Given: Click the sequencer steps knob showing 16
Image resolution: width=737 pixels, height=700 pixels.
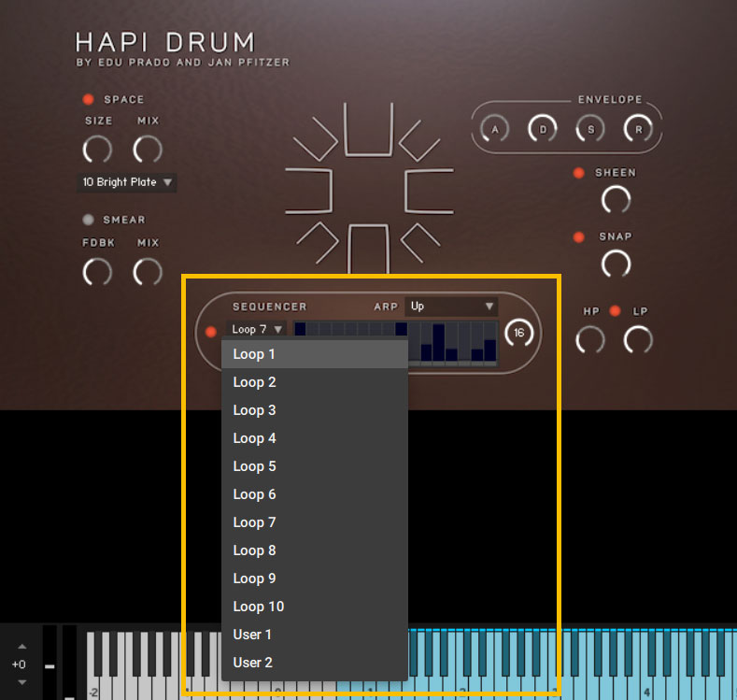Looking at the screenshot, I should click(x=519, y=333).
